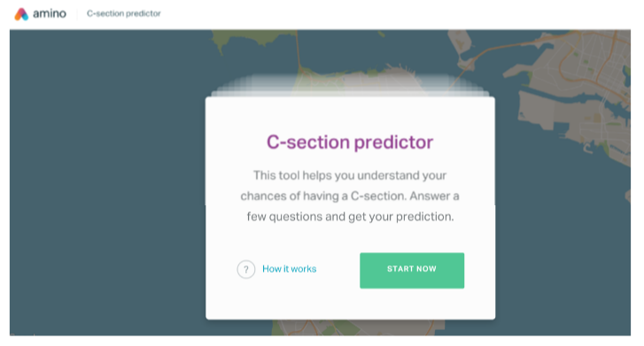Image resolution: width=644 pixels, height=346 pixels.
Task: Click the colorful Amino logo icon
Action: (21, 14)
